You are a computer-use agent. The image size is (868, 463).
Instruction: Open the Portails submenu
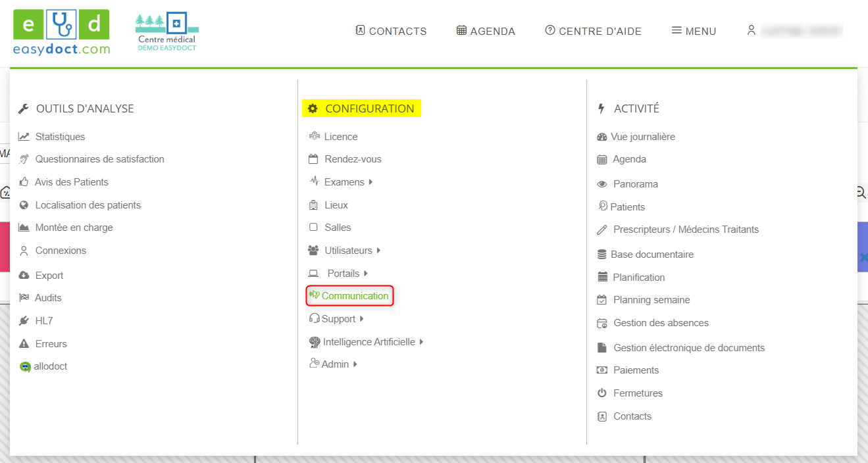click(x=365, y=274)
